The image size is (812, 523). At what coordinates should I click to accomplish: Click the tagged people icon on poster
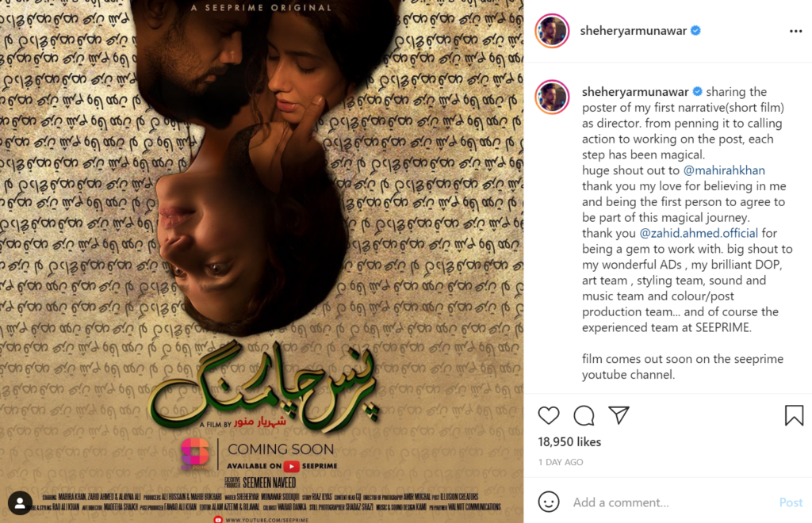[x=20, y=503]
